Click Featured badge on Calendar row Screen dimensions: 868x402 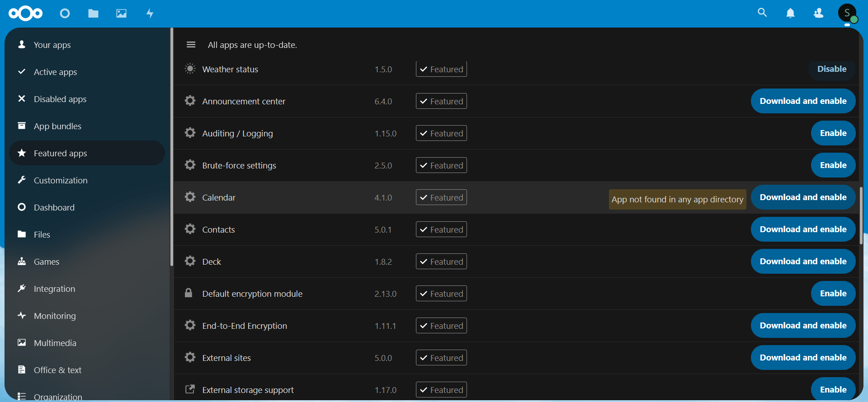(x=441, y=197)
